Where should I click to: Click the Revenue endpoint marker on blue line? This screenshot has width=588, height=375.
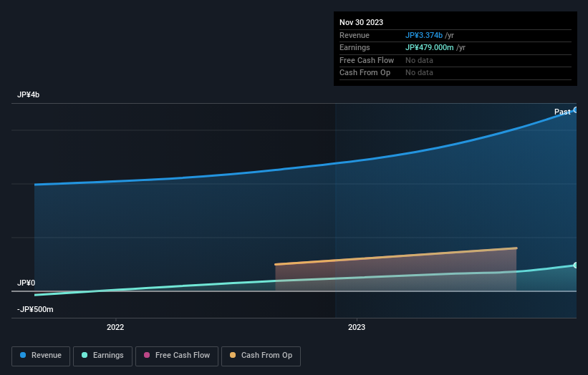[576, 109]
